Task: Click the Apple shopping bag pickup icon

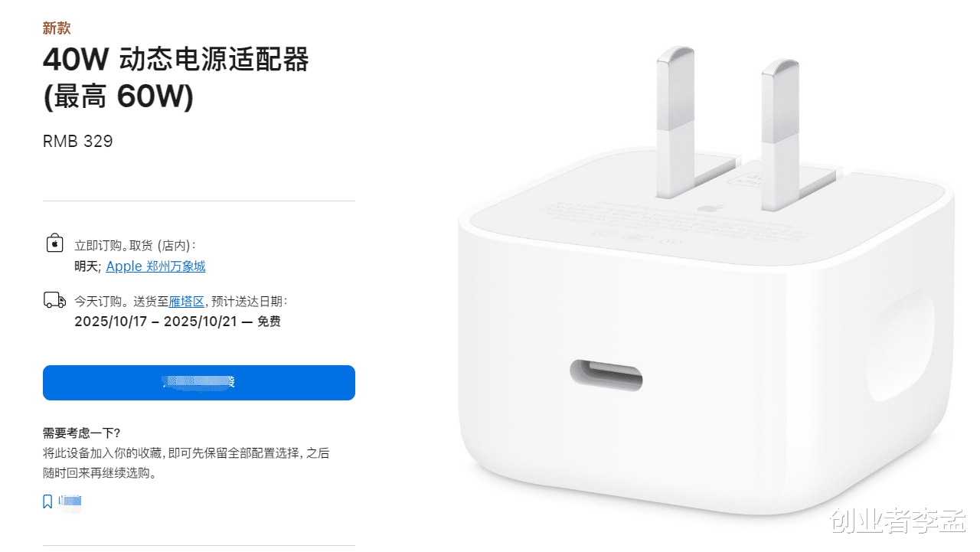Action: point(54,244)
